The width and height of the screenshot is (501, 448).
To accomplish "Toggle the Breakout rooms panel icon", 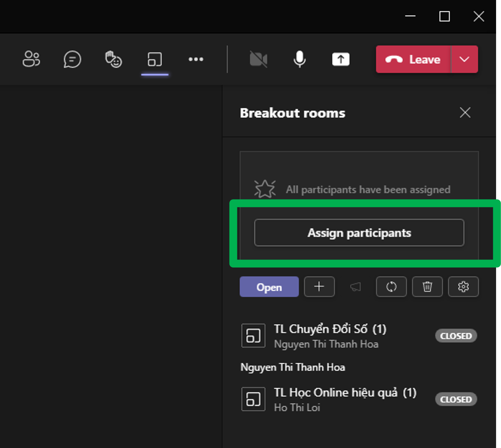I will (155, 59).
